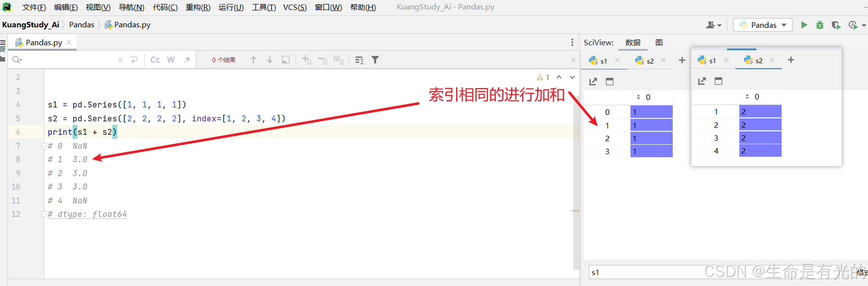
Task: Toggle multiline search mode icon
Action: (360, 60)
